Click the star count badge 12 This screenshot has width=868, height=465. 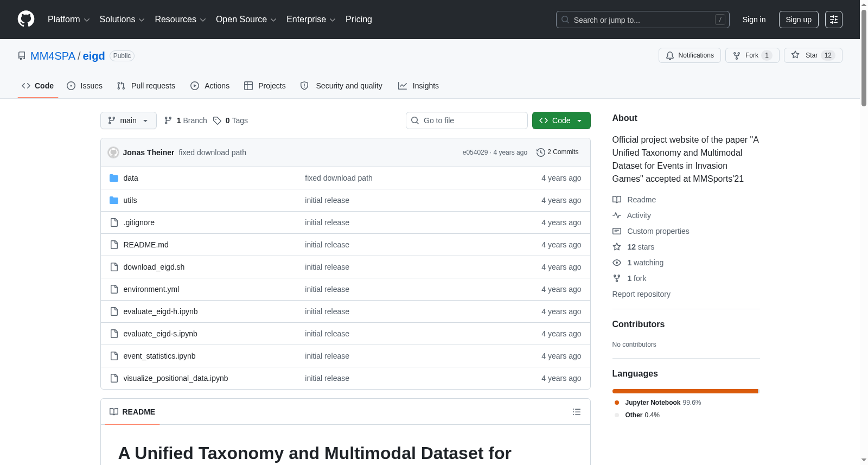[828, 55]
